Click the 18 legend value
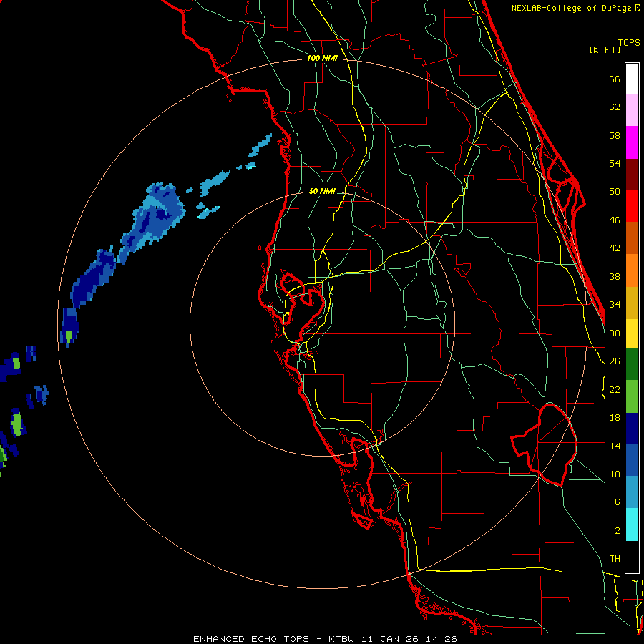This screenshot has height=644, width=644. coord(615,418)
